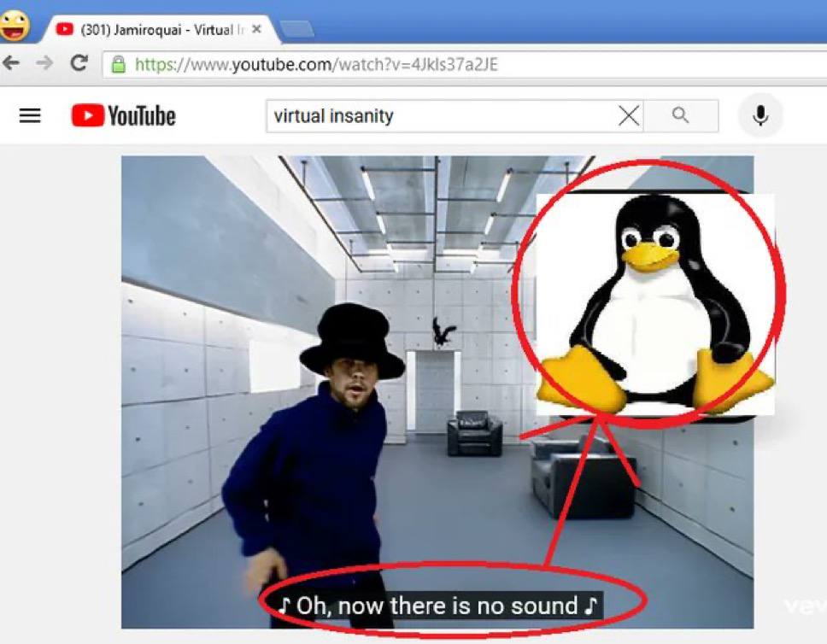This screenshot has height=644, width=827.
Task: Click the 'virtual insanity' search field
Action: click(x=440, y=116)
